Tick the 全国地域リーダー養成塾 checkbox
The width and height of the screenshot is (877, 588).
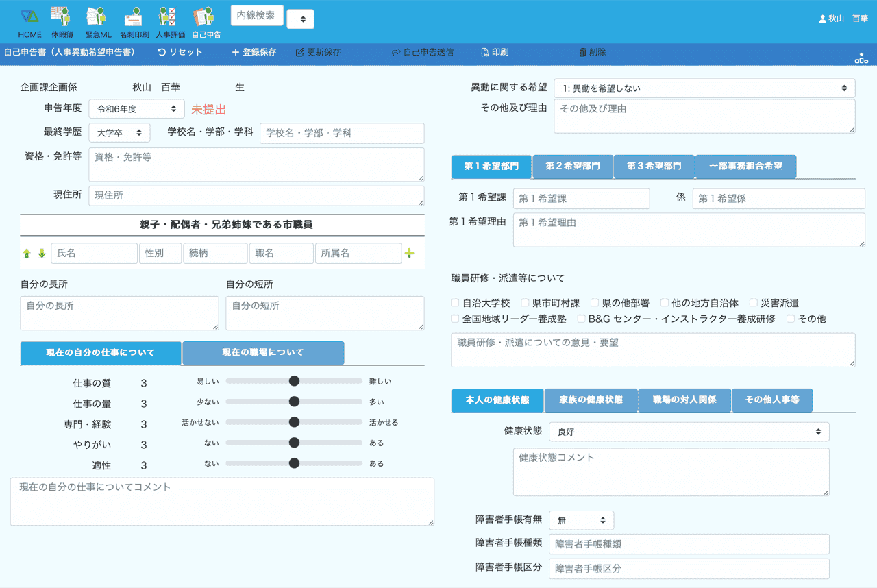pyautogui.click(x=456, y=319)
